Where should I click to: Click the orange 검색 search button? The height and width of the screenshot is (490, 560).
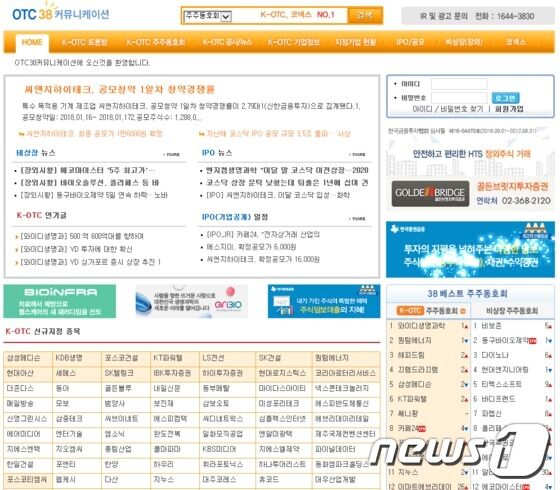(365, 15)
